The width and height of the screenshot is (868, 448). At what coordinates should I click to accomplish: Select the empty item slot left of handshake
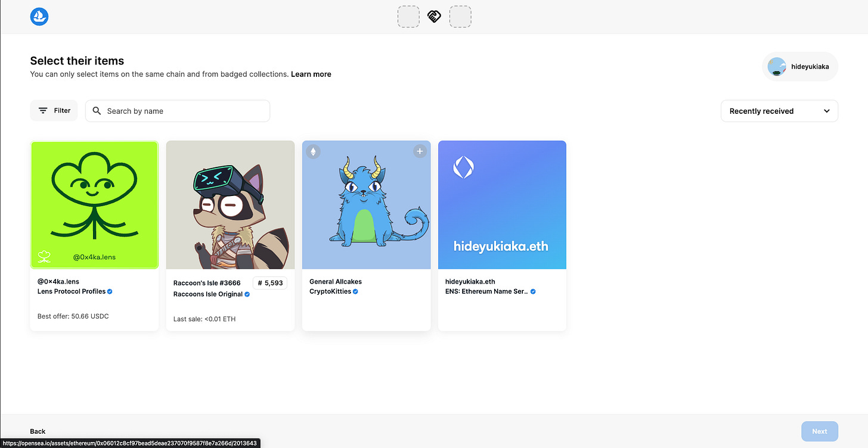408,17
